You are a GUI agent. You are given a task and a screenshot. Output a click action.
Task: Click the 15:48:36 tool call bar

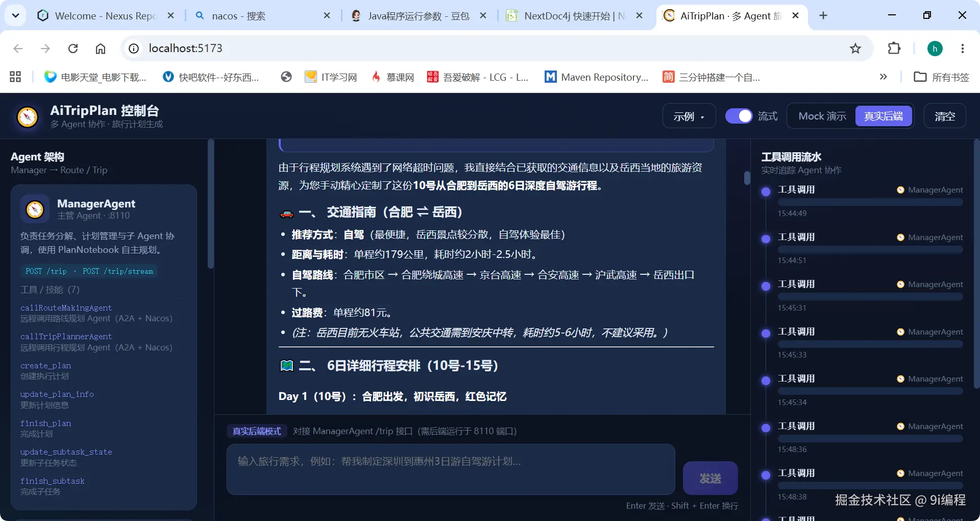(x=870, y=439)
